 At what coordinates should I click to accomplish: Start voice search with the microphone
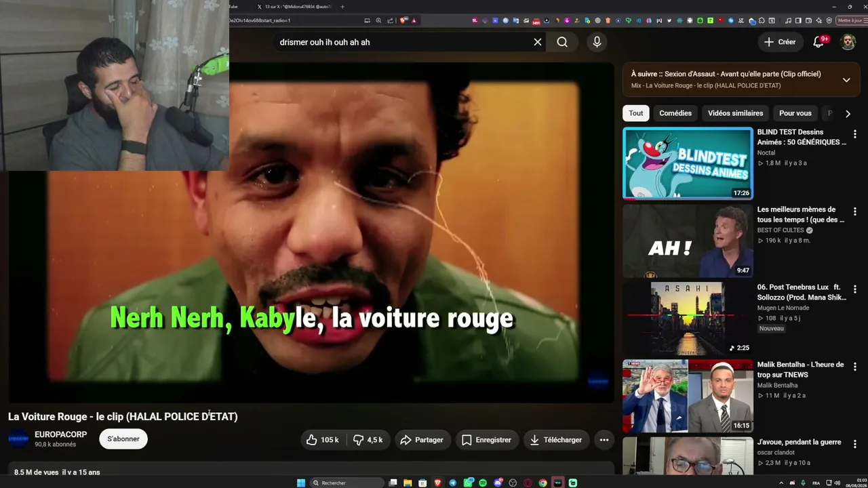597,42
